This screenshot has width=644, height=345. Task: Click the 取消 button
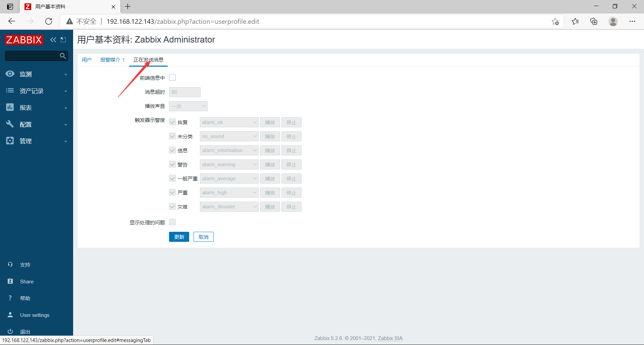204,237
